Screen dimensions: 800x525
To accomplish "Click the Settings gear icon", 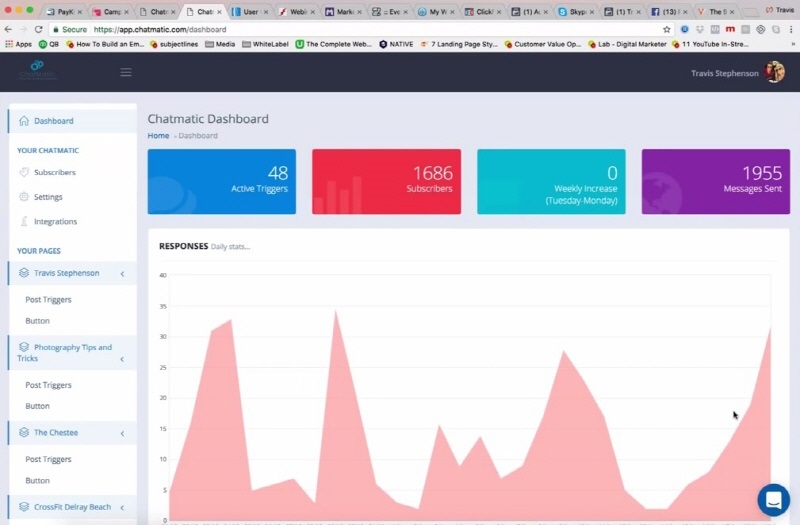I will click(x=24, y=196).
